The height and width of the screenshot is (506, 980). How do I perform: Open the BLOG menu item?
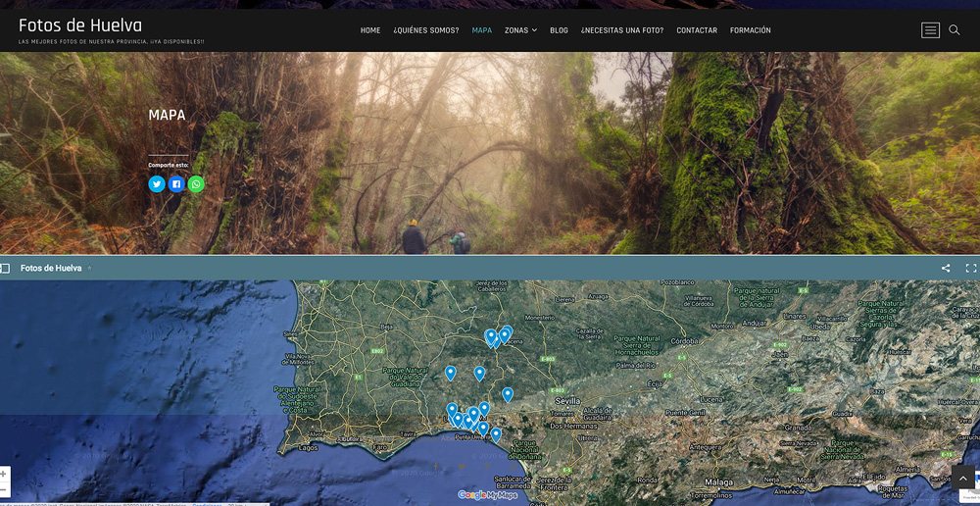559,30
